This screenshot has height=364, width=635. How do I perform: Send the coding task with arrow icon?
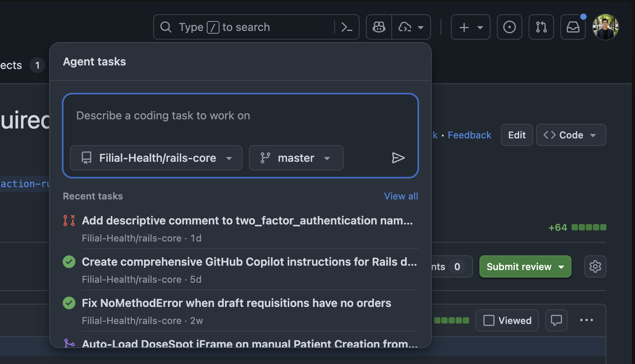pyautogui.click(x=398, y=158)
